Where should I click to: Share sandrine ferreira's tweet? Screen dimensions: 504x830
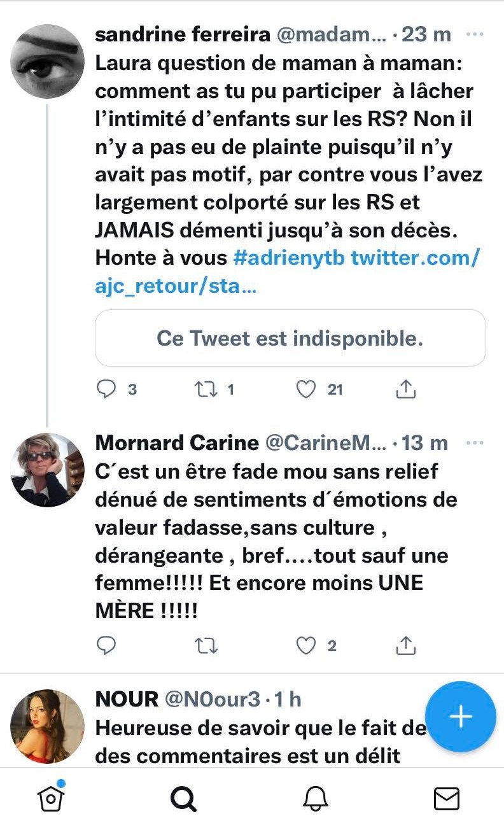405,389
